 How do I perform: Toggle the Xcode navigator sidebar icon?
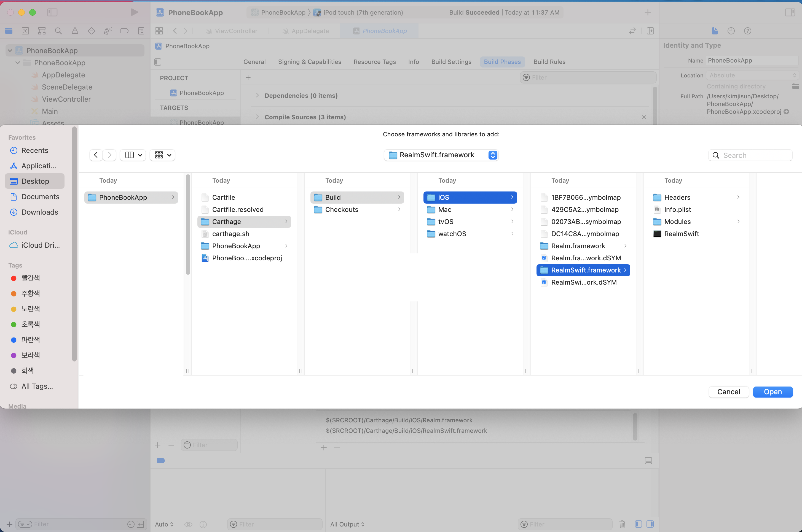point(52,12)
